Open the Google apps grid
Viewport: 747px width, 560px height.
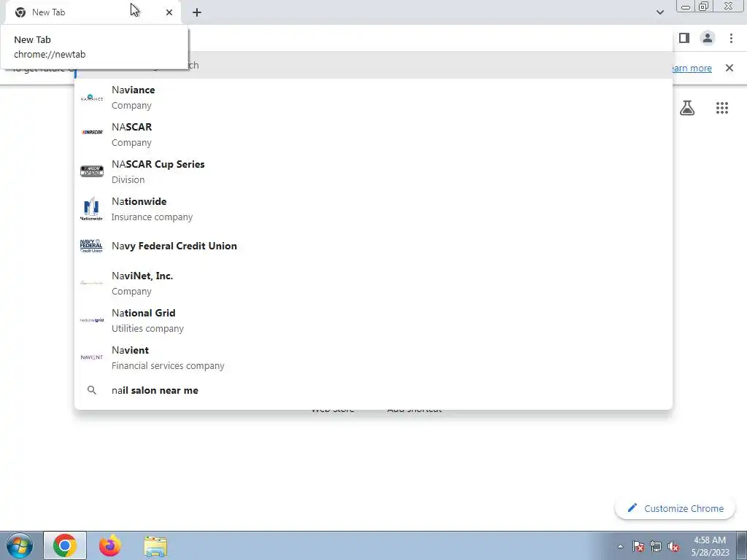pos(722,108)
